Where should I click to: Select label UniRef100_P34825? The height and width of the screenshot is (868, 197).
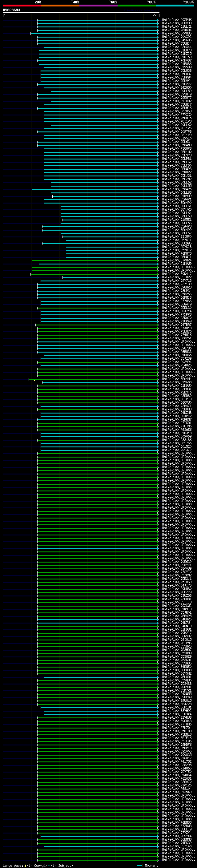[x=177, y=365]
